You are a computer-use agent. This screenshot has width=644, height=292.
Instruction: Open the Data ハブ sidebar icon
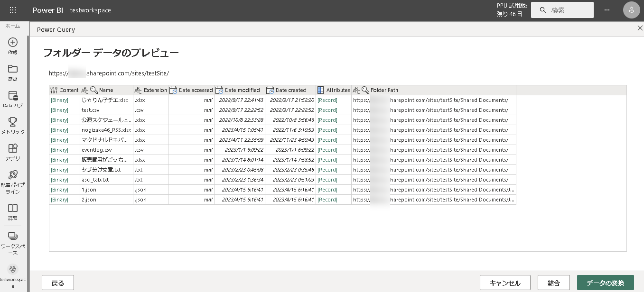tap(13, 96)
